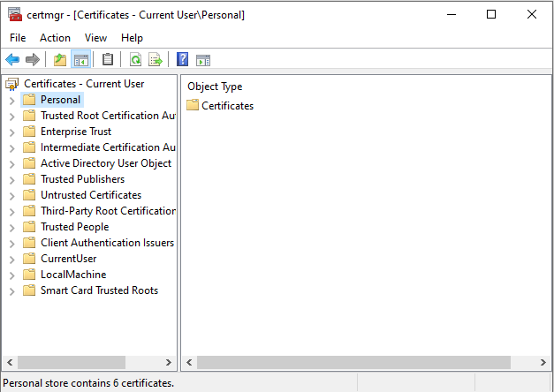The image size is (554, 392).
Task: Open the View menu
Action: pyautogui.click(x=95, y=38)
